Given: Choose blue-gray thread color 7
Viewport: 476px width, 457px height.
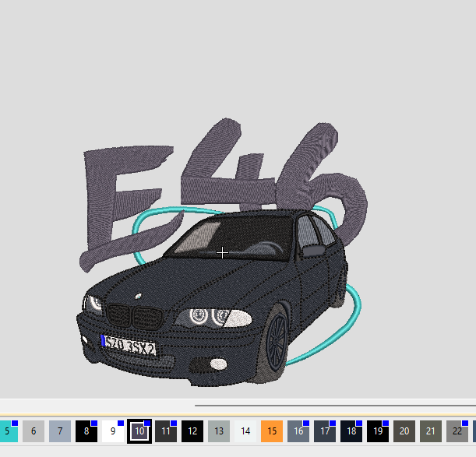Looking at the screenshot, I should (x=60, y=431).
